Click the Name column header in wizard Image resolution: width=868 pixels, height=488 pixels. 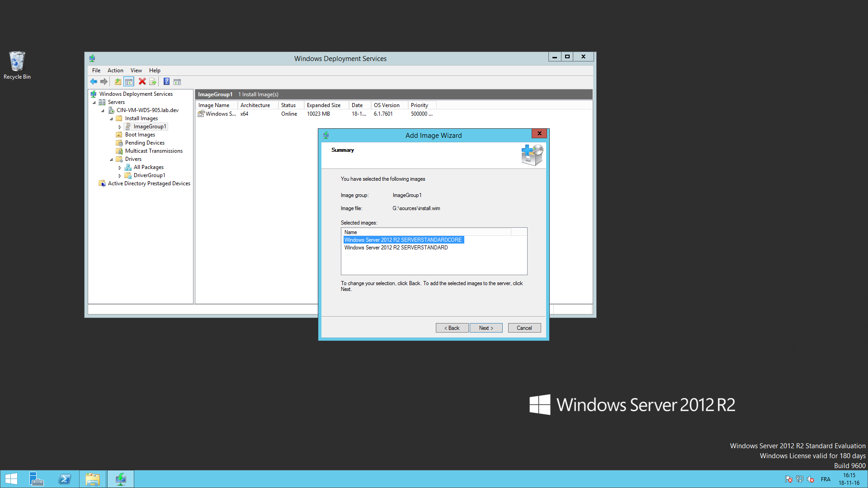tap(427, 232)
